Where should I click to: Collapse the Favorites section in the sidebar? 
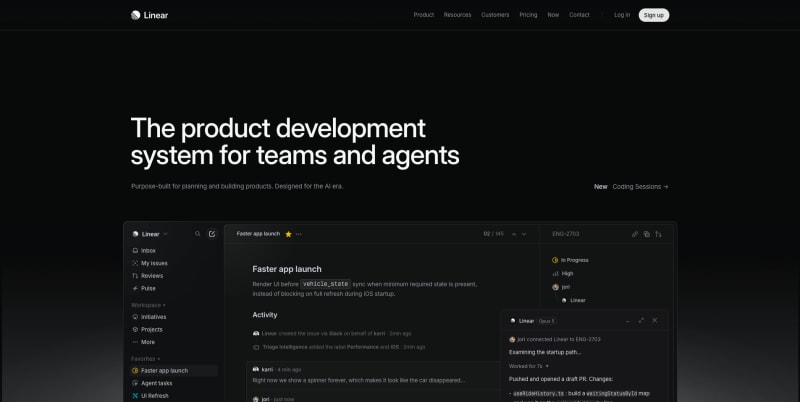[145, 359]
